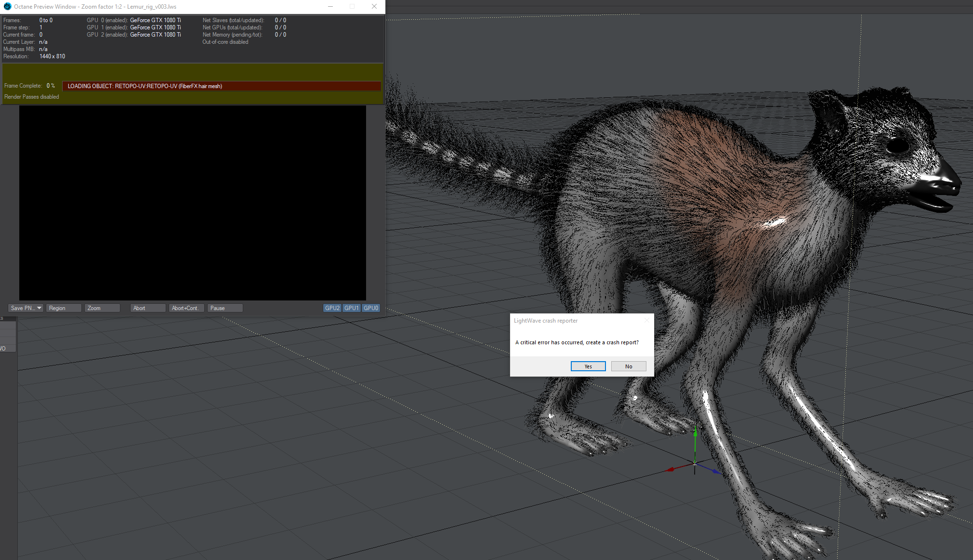Click the green Y-axis gizmo arrow
973x560 pixels.
pos(695,433)
